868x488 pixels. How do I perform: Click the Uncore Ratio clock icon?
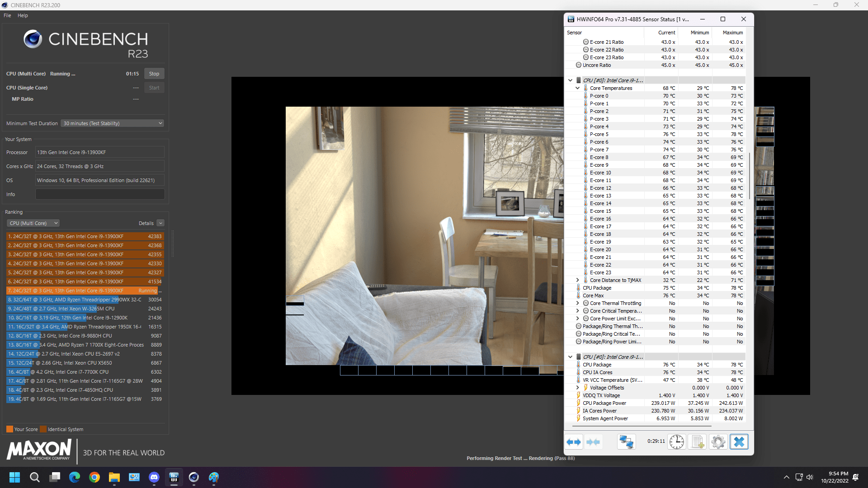(x=578, y=65)
